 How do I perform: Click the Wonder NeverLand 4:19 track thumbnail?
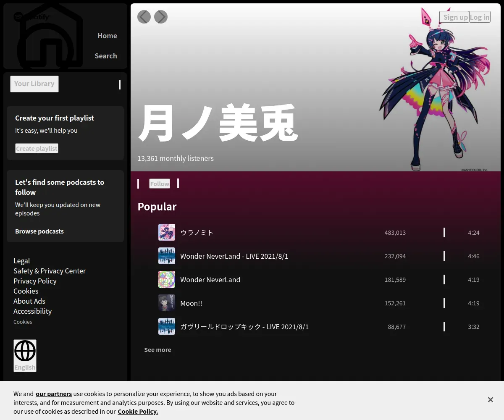[x=167, y=279]
